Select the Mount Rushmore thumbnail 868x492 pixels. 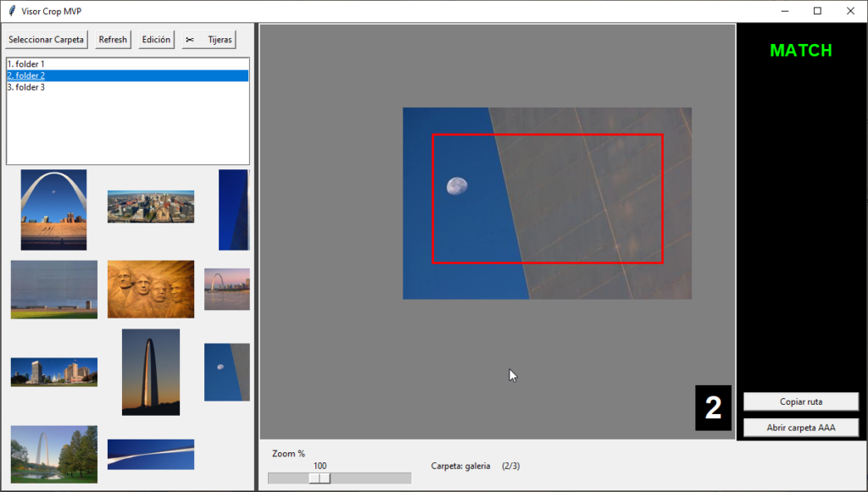point(150,290)
